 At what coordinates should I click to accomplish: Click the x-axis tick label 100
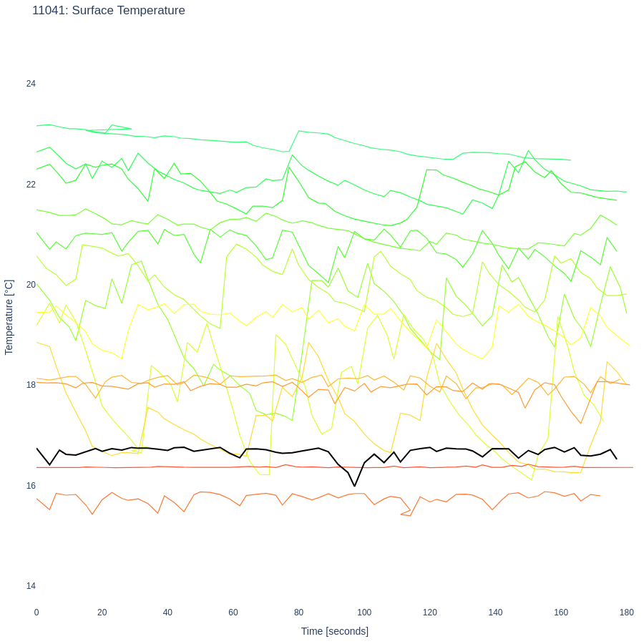point(364,613)
